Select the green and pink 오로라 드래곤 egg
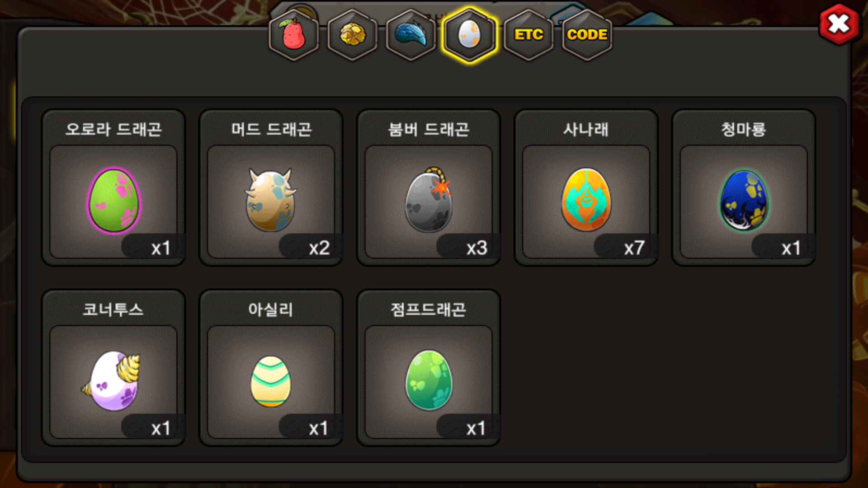The image size is (868, 488). pyautogui.click(x=113, y=201)
